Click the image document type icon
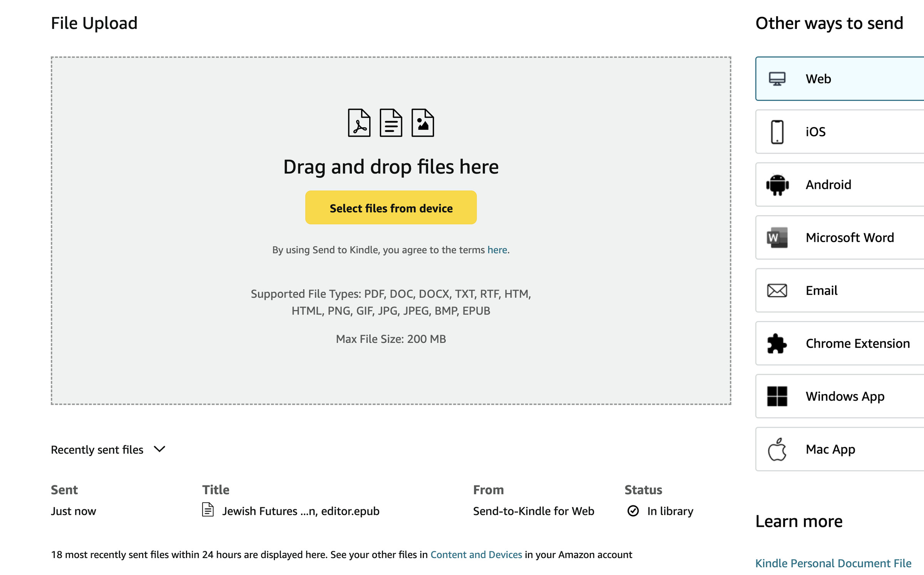The image size is (924, 575). point(423,123)
